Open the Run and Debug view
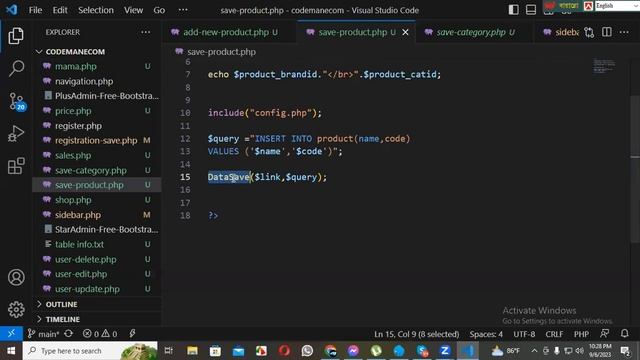Image resolution: width=640 pixels, height=360 pixels. coord(16,133)
